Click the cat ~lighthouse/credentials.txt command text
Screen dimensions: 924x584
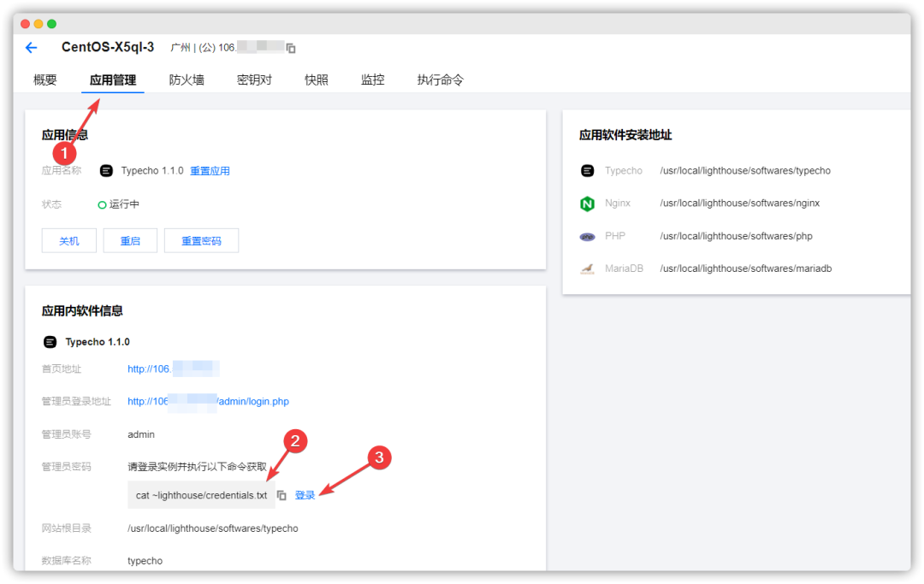pos(202,496)
